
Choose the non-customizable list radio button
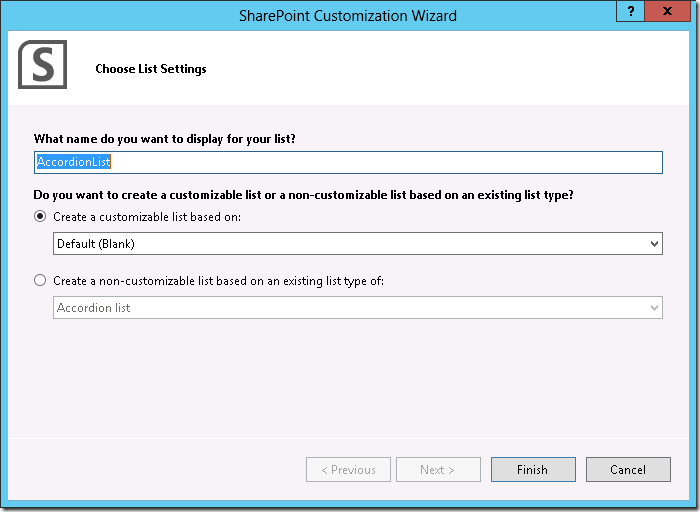41,281
